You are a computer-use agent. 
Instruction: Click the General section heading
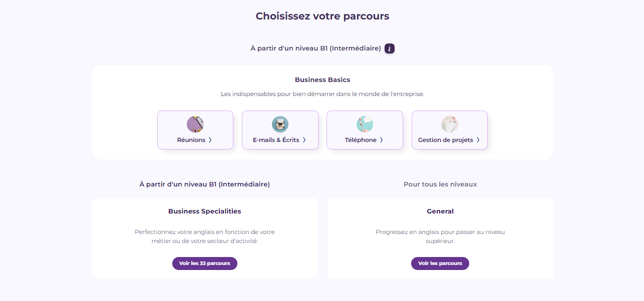pos(440,211)
